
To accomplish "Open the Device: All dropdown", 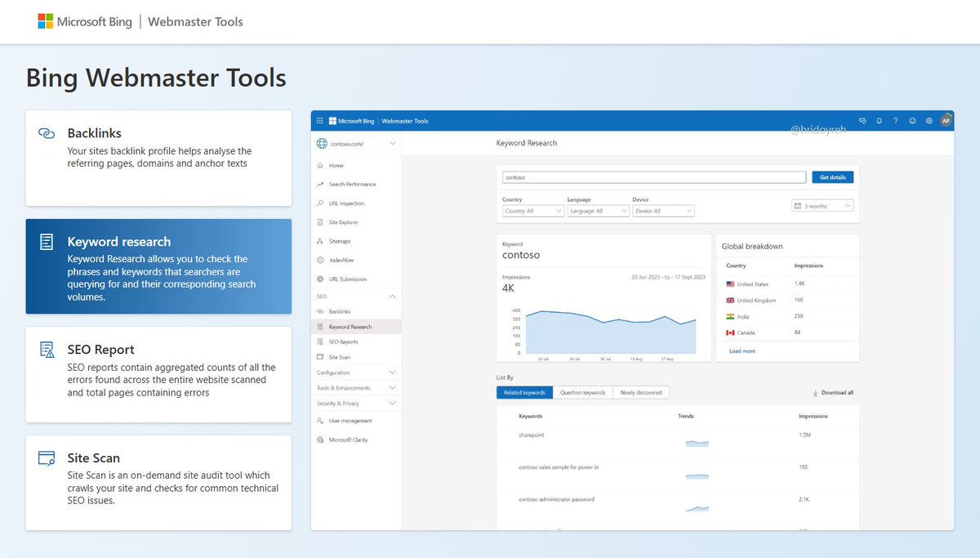I will (x=664, y=211).
